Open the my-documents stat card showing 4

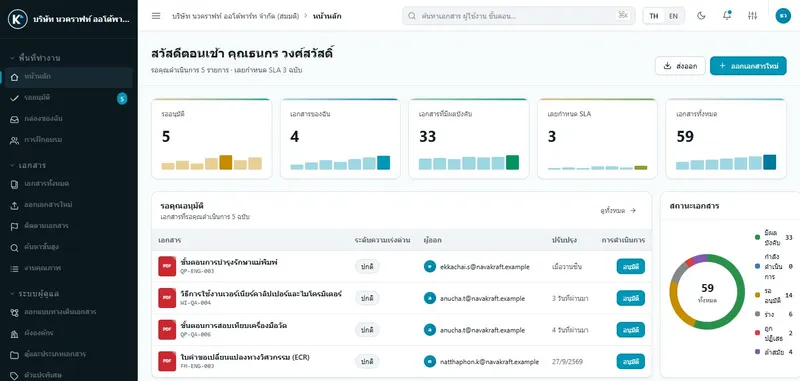click(340, 139)
